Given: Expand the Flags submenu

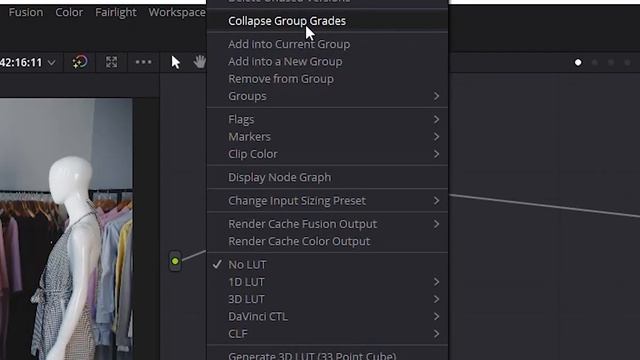Looking at the screenshot, I should point(327,119).
